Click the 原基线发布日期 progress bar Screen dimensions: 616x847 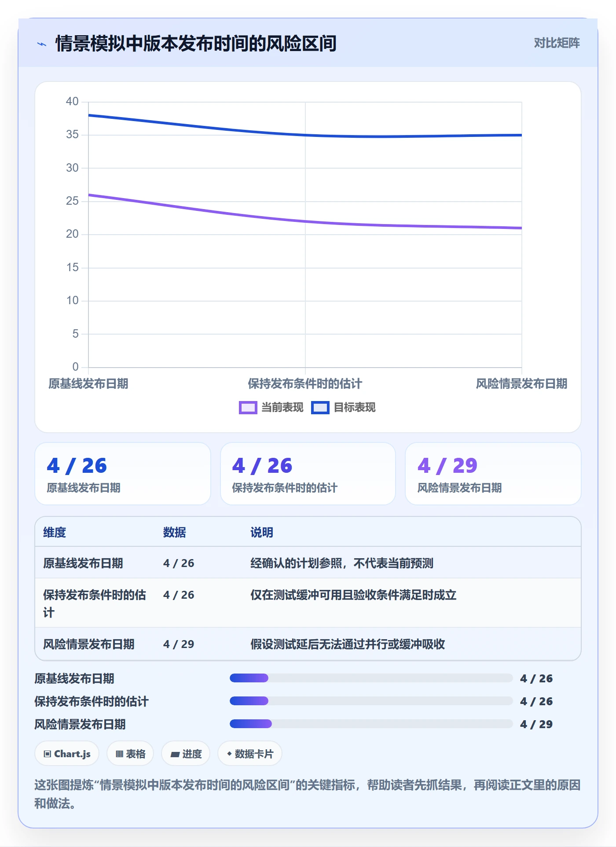[x=371, y=678]
